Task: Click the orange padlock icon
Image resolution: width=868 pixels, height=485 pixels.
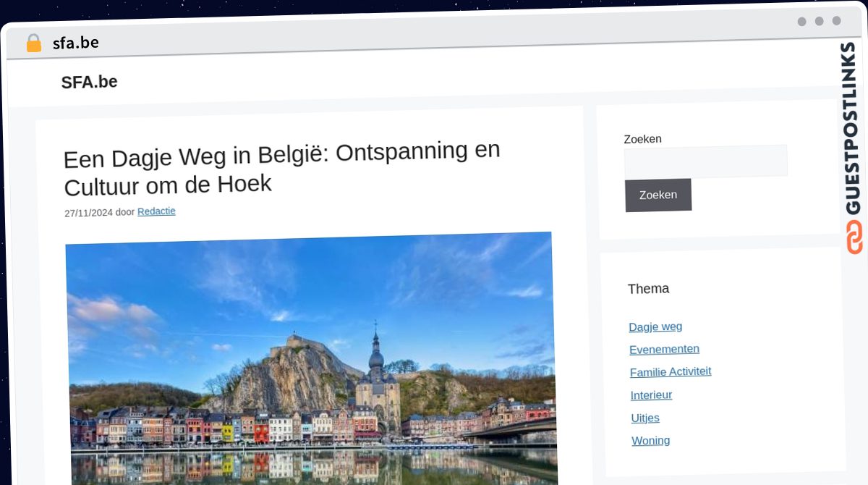Action: [x=33, y=43]
